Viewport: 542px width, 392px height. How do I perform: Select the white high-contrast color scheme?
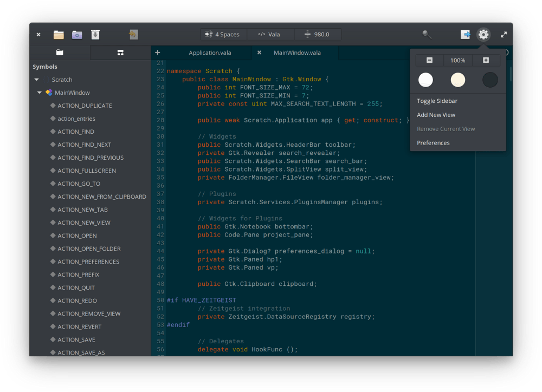pos(426,80)
